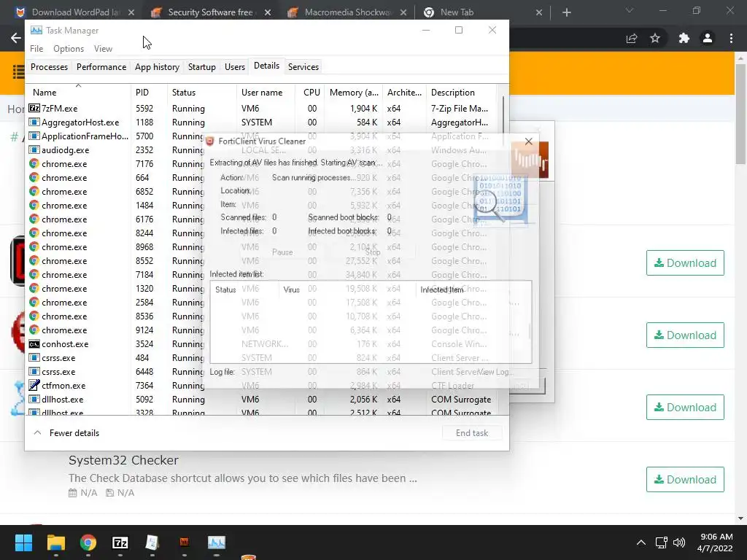Select csrss.exe row with PID 484

pyautogui.click(x=261, y=357)
